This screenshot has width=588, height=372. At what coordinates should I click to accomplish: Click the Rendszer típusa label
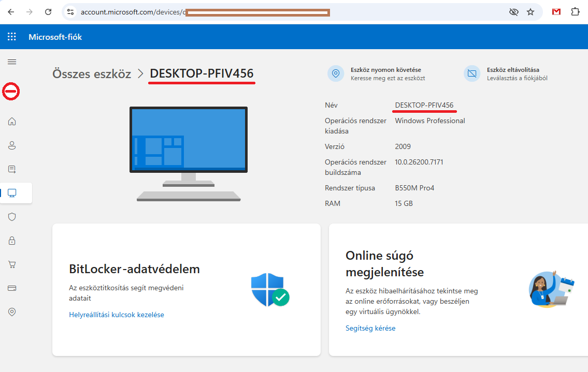[350, 188]
